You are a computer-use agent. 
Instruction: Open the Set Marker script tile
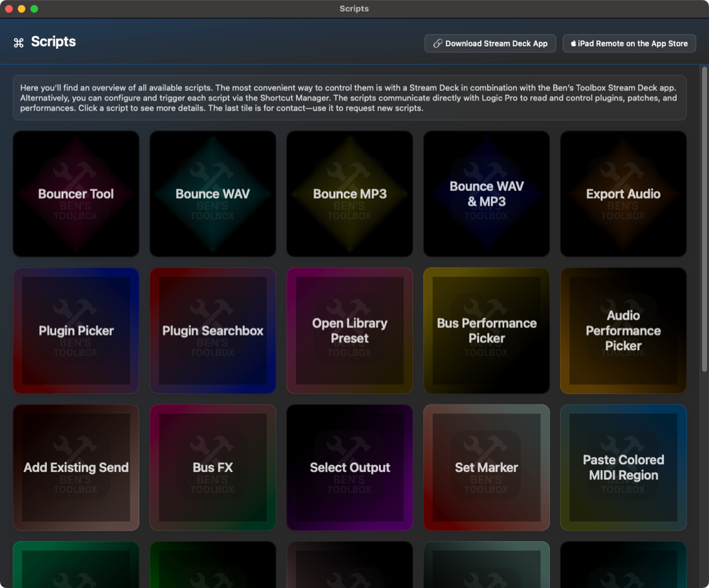[487, 467]
